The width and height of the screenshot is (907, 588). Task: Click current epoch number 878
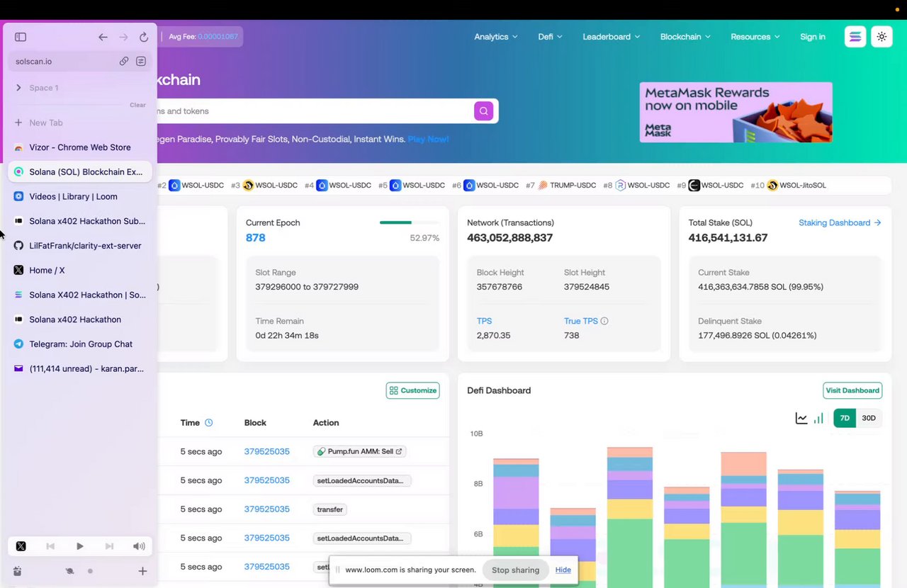256,238
